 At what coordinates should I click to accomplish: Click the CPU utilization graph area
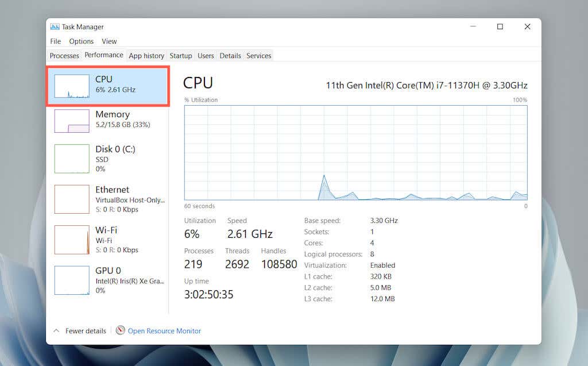355,152
